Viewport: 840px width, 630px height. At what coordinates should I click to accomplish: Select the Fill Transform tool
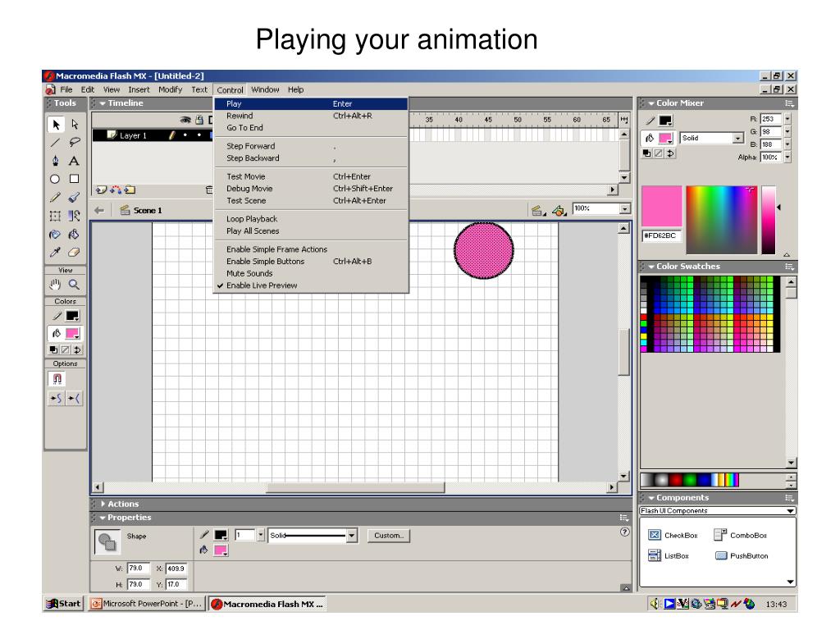tap(75, 216)
